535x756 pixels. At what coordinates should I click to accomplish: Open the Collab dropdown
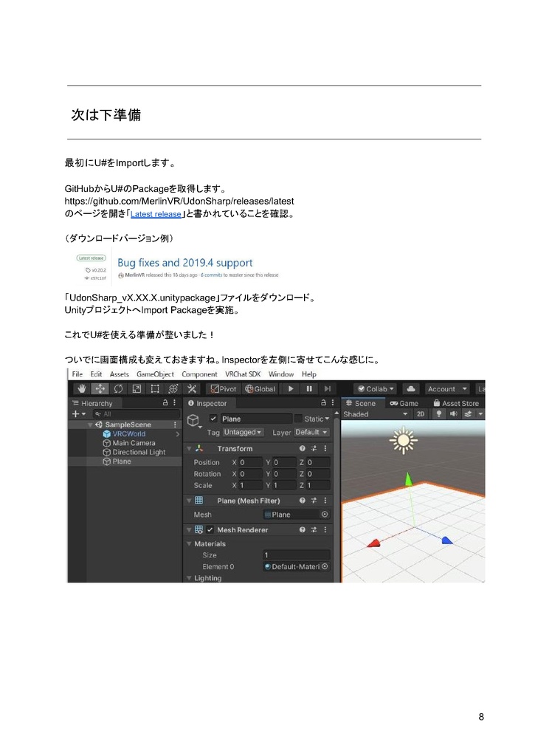[376, 388]
